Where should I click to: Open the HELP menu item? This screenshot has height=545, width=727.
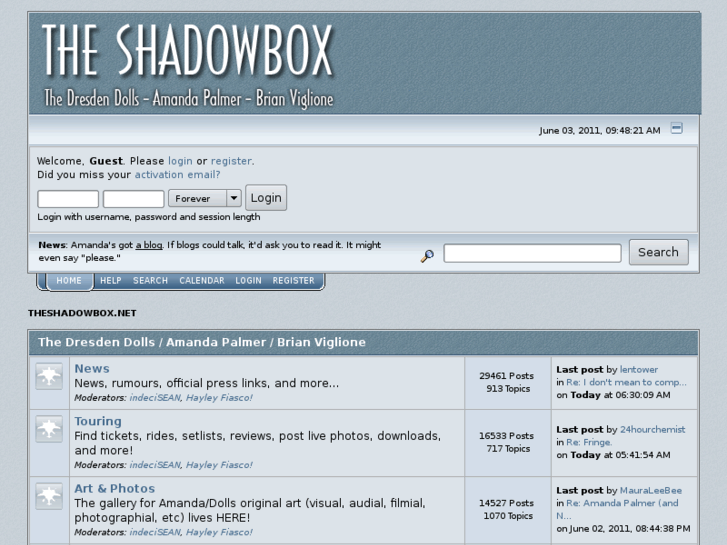click(x=111, y=281)
